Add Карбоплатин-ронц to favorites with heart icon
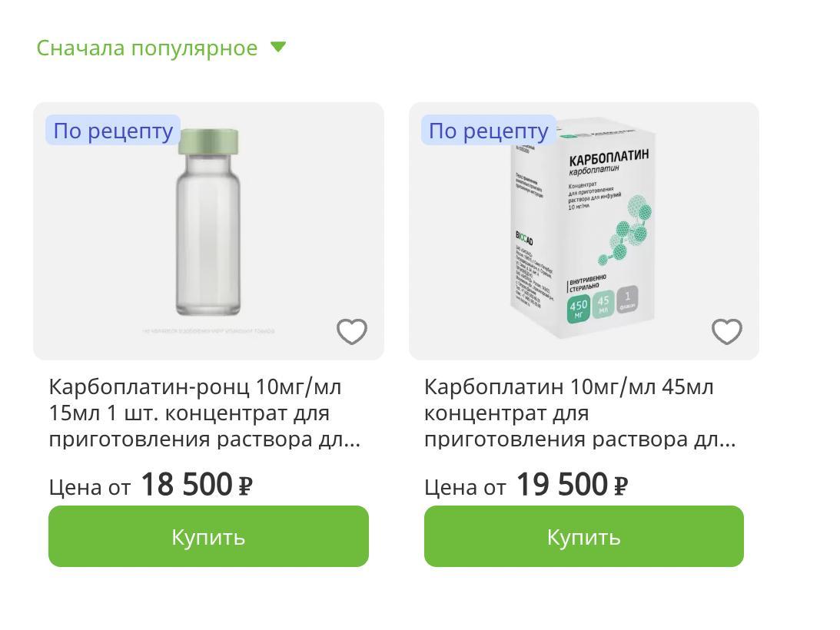 [x=352, y=332]
